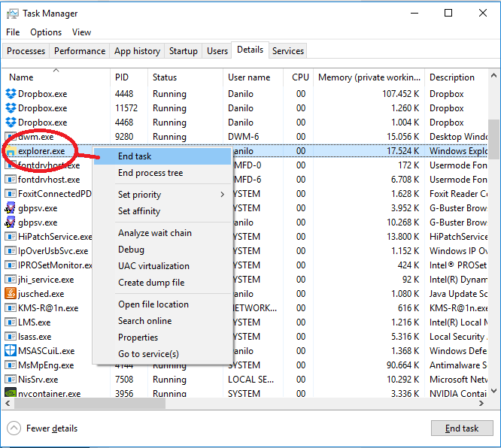The image size is (501, 448).
Task: Open the Set priority submenu arrow
Action: (x=223, y=195)
